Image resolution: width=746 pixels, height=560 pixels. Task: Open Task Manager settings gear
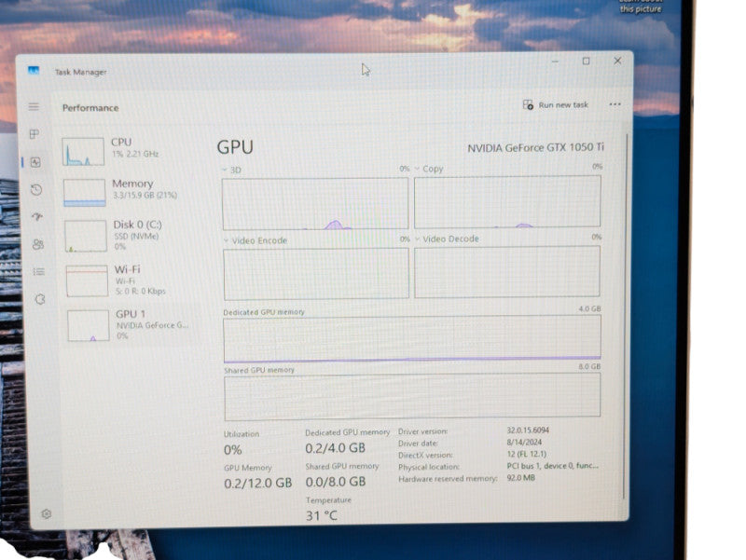point(46,514)
